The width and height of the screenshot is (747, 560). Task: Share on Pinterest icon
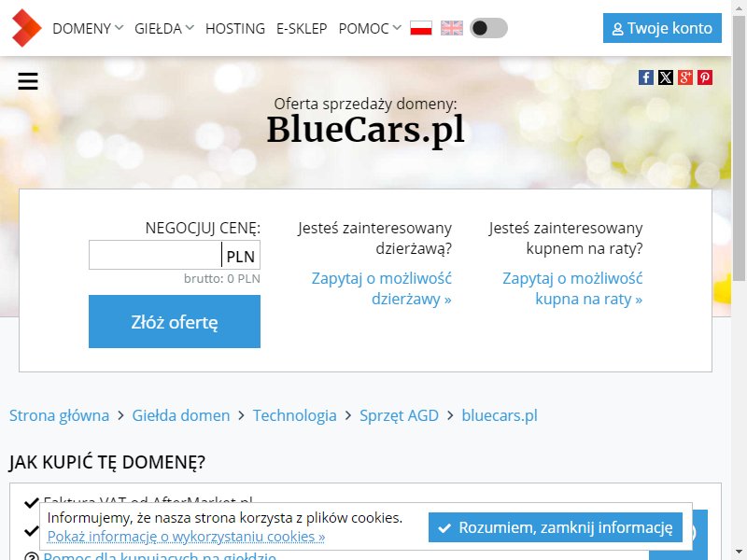705,77
